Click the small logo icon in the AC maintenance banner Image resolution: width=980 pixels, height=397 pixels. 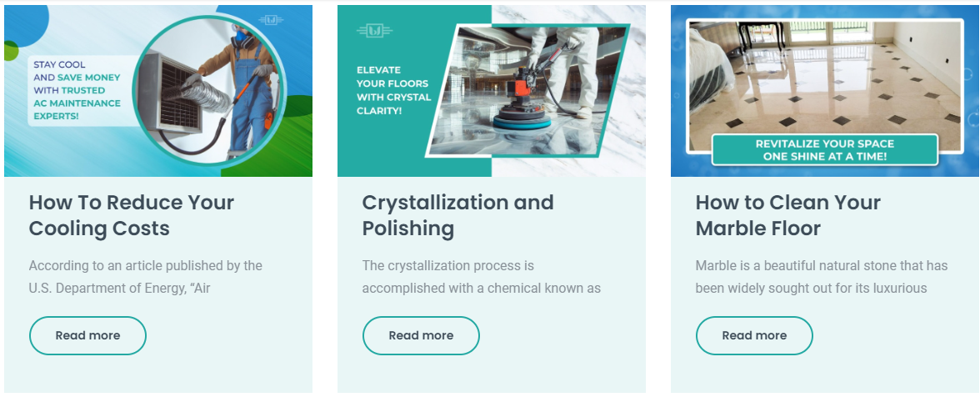coord(271,19)
